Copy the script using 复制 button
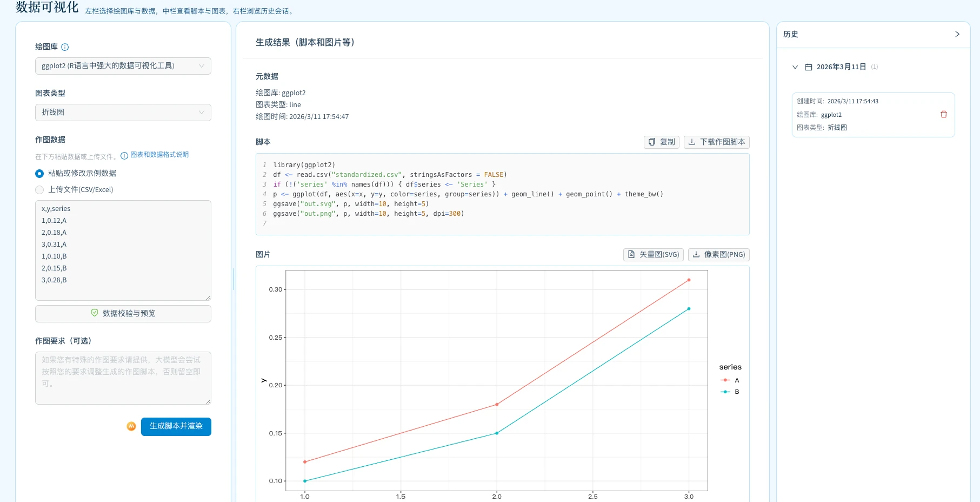The width and height of the screenshot is (980, 502). [662, 142]
